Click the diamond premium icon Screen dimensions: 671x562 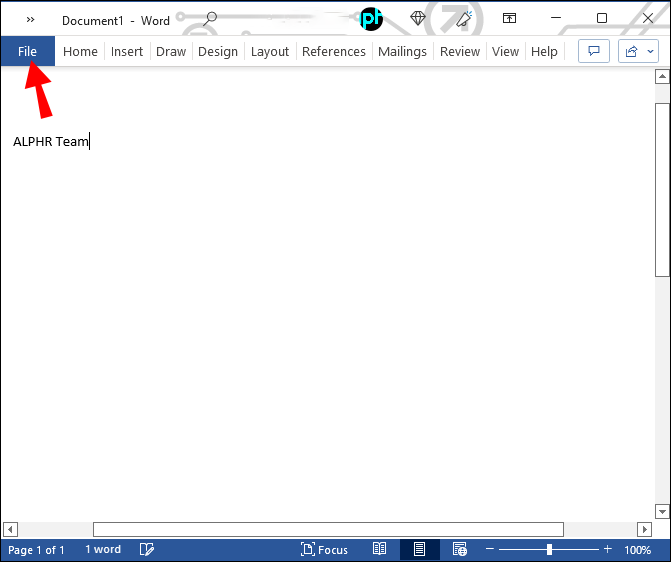click(418, 18)
